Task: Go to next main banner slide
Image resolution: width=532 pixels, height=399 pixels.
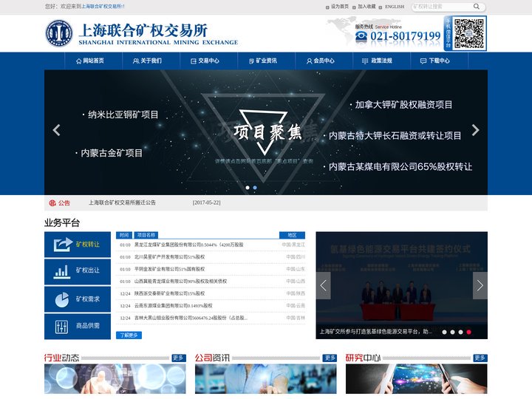Action: [476, 130]
